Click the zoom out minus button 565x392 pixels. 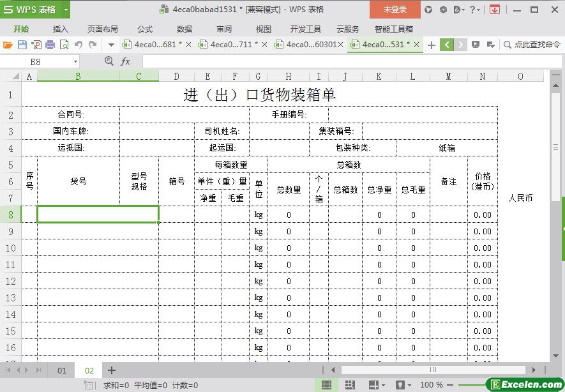coord(449,385)
